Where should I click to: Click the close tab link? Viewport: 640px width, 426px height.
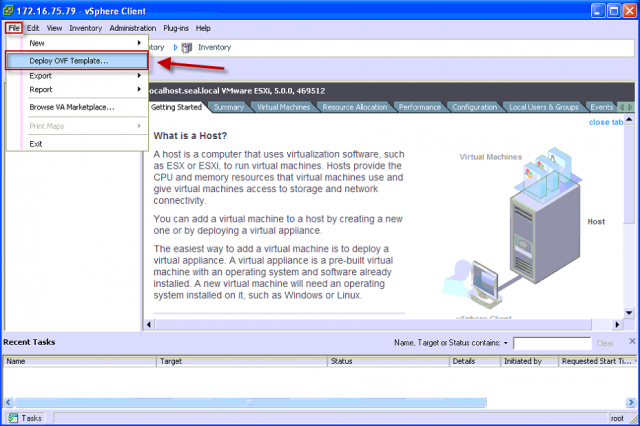click(606, 122)
